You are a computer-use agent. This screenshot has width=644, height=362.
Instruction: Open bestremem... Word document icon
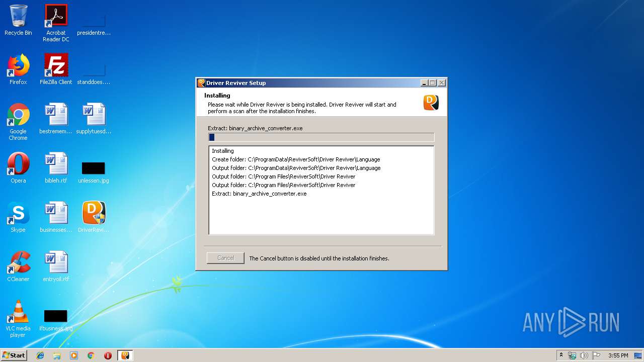(56, 119)
